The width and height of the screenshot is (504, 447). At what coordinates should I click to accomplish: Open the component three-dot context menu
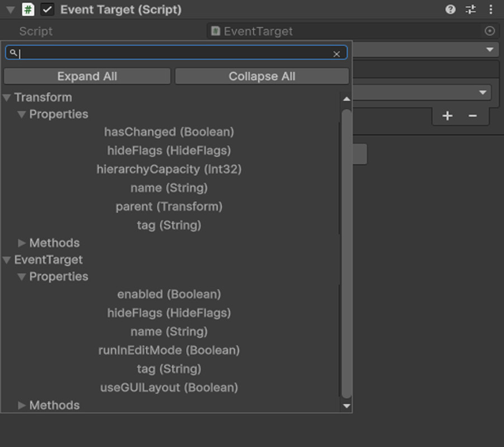(x=491, y=9)
